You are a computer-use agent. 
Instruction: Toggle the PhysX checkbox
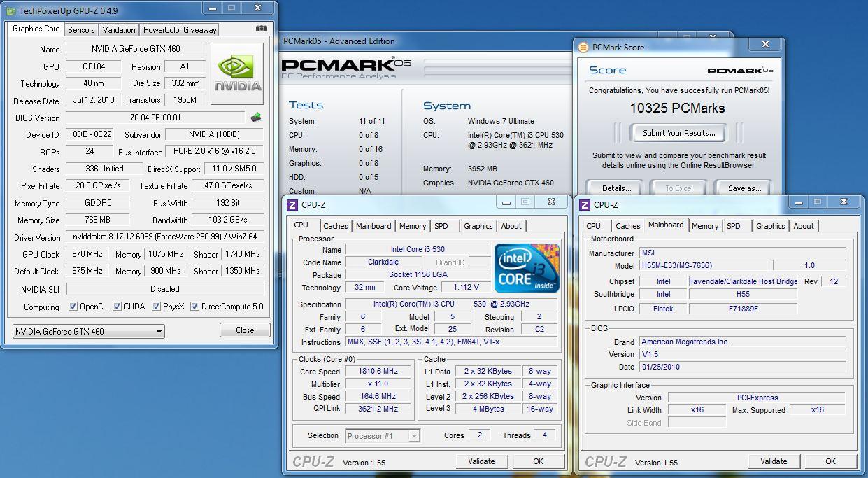click(x=156, y=307)
